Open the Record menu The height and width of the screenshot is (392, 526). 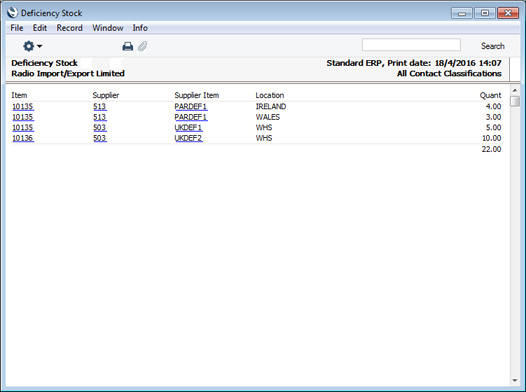69,28
